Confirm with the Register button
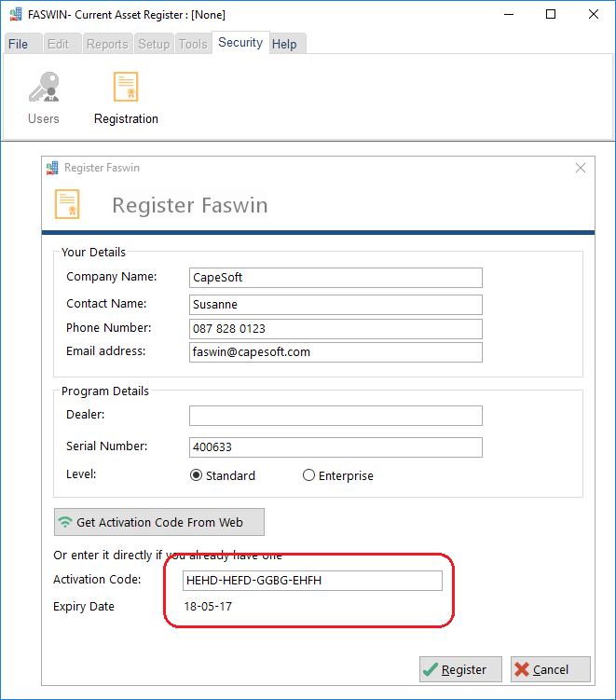The height and width of the screenshot is (700, 616). click(x=460, y=669)
